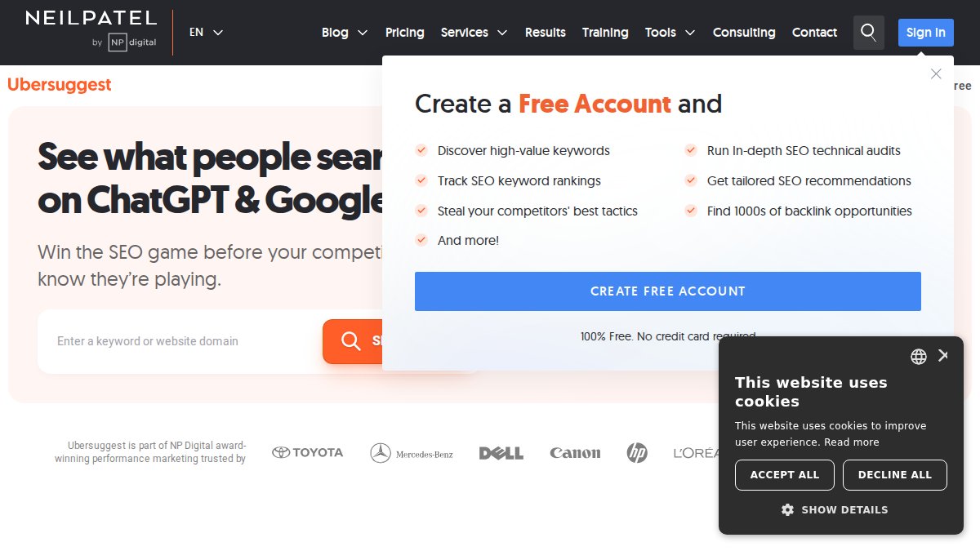Open the Training page from the navbar
This screenshot has width=980, height=551.
[605, 33]
